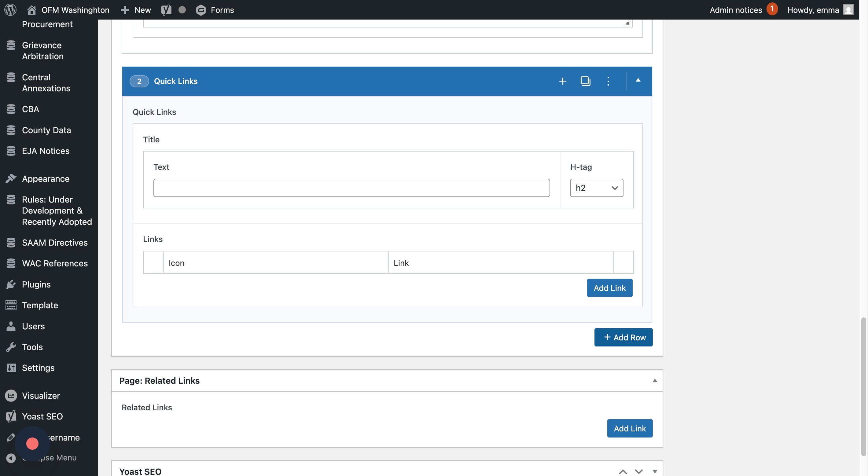Open Appearance in sidebar menu
This screenshot has width=868, height=476.
(x=46, y=178)
